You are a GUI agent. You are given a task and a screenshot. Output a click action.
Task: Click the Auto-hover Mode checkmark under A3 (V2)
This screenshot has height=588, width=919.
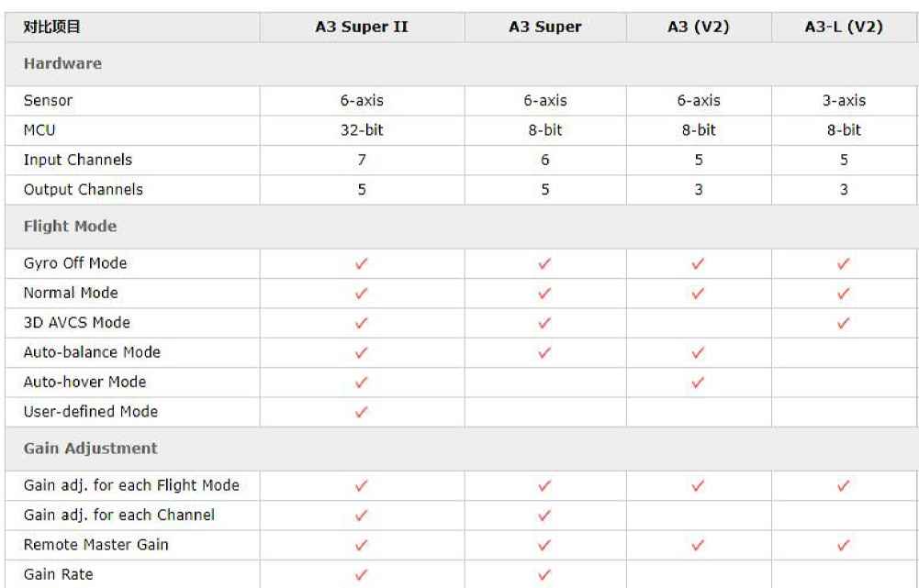[698, 383]
